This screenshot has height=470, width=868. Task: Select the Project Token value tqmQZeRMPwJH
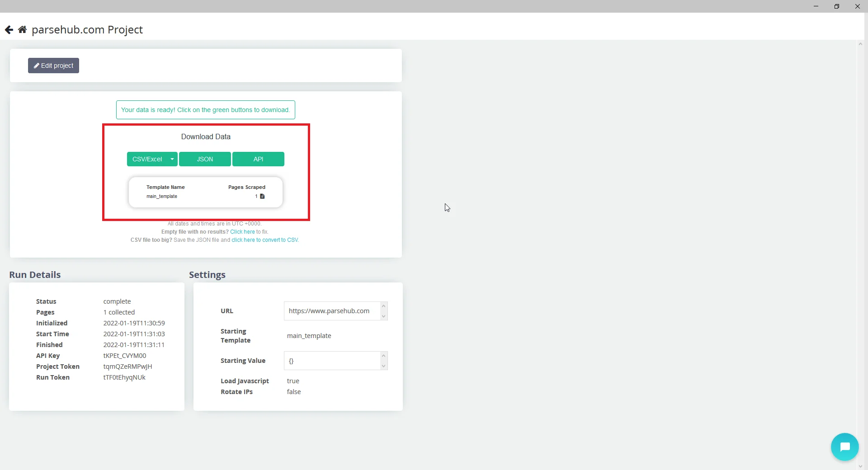127,367
